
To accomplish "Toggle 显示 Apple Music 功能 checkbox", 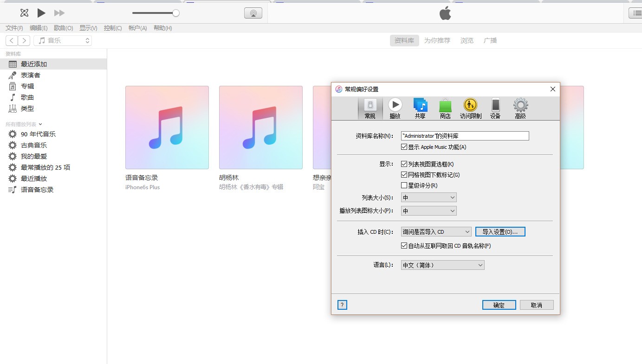I will [404, 147].
